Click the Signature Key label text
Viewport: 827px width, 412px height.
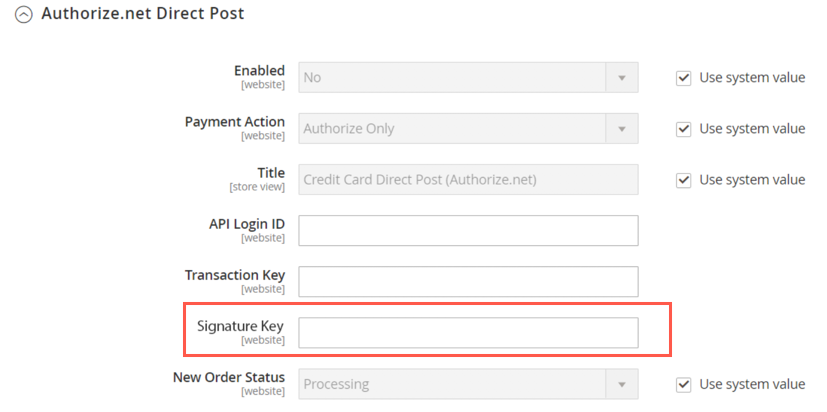pos(241,326)
